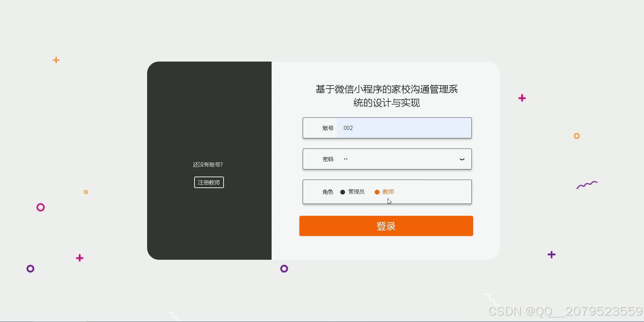This screenshot has width=644, height=322.
Task: Click the orange 登录 button
Action: pyautogui.click(x=386, y=226)
